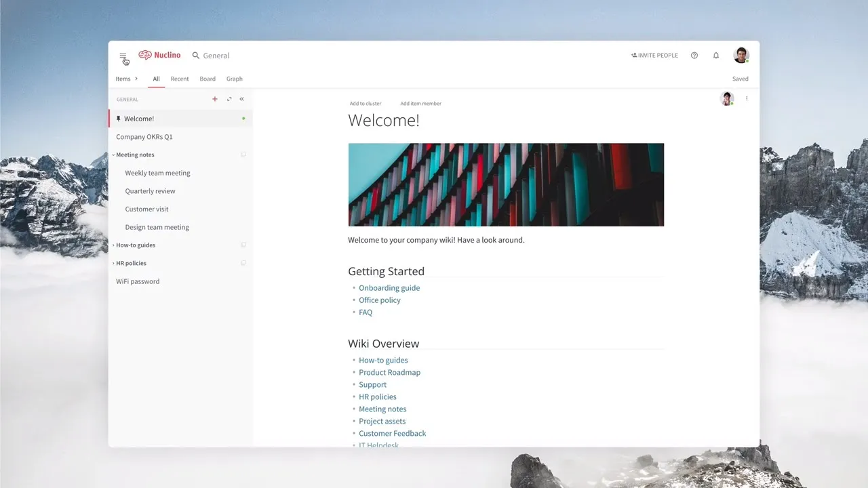The image size is (868, 488).
Task: Open the Items breadcrumb chevron
Action: pyautogui.click(x=136, y=79)
